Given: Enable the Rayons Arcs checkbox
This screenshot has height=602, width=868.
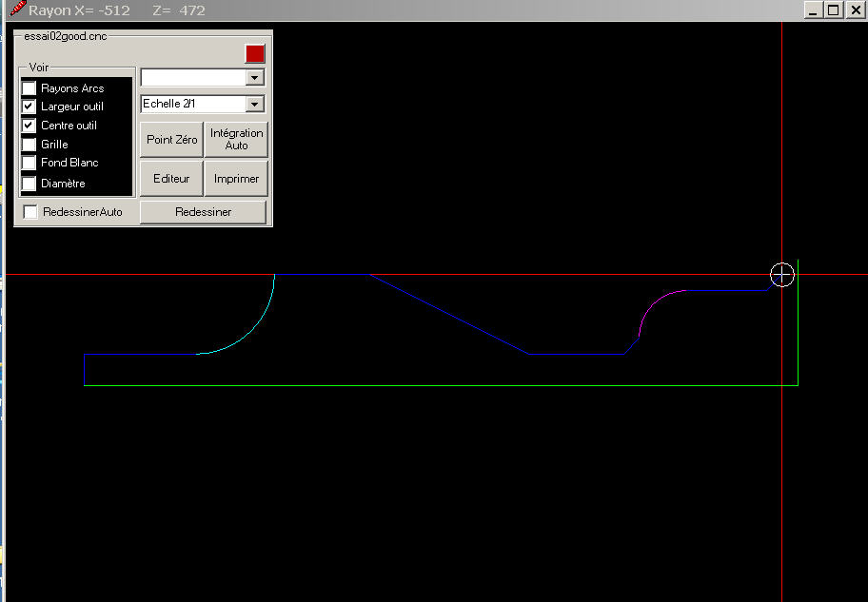Looking at the screenshot, I should pos(29,88).
